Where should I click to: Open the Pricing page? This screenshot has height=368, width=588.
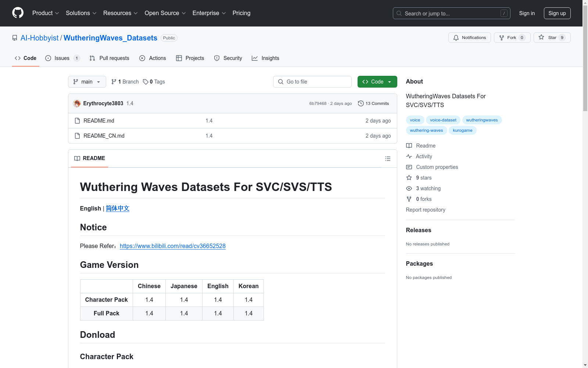tap(241, 13)
